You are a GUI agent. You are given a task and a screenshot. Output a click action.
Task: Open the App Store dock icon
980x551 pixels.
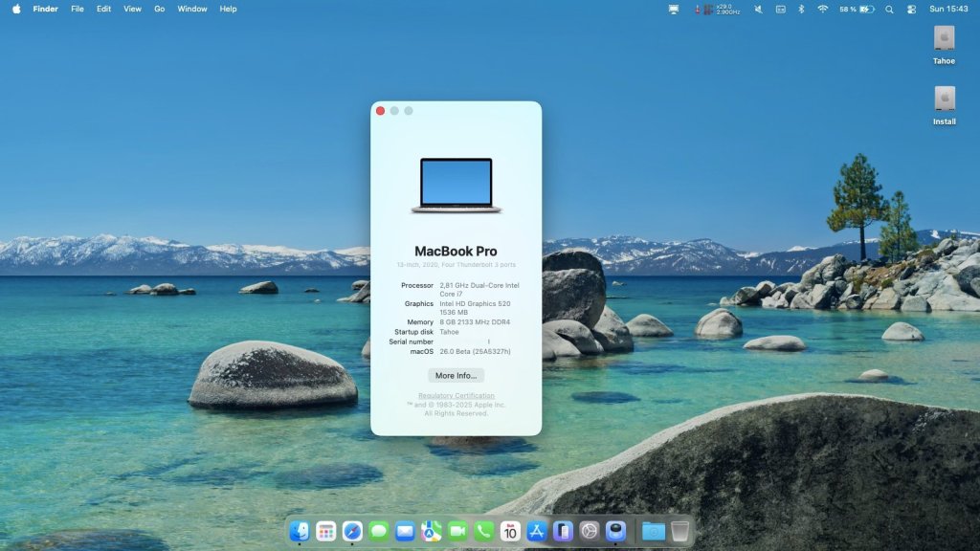pyautogui.click(x=537, y=531)
